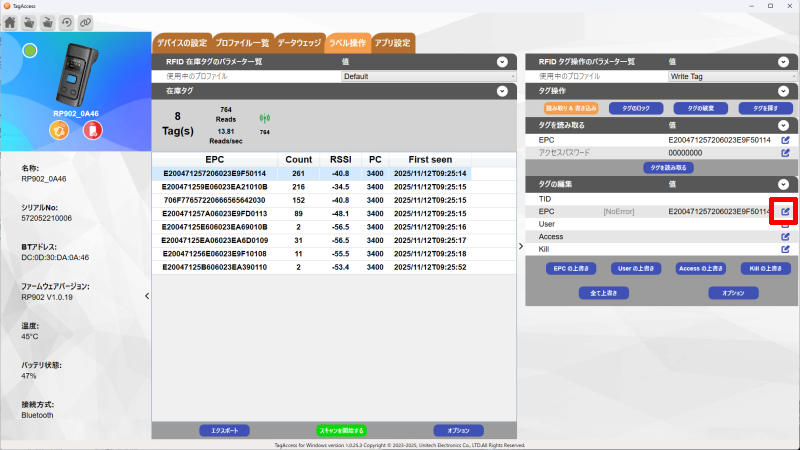
Task: Collapse the タグの編集 section
Action: pos(783,185)
